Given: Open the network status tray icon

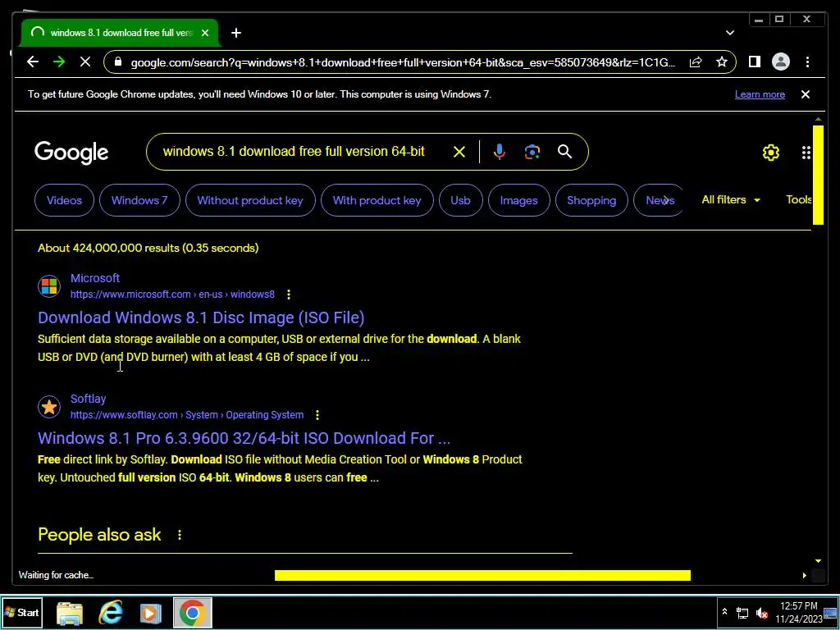Looking at the screenshot, I should [x=742, y=613].
